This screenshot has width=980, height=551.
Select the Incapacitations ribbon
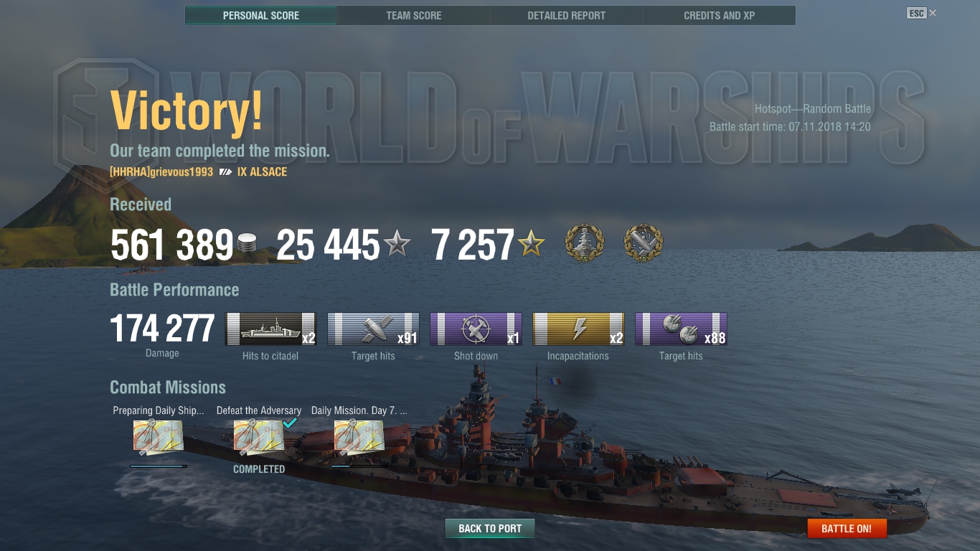(x=578, y=329)
